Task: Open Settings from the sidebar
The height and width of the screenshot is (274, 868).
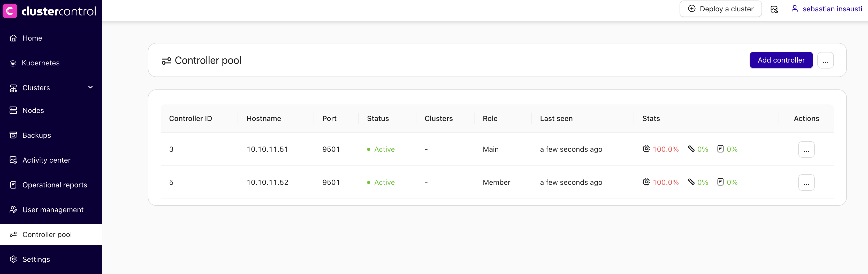Action: [13, 259]
